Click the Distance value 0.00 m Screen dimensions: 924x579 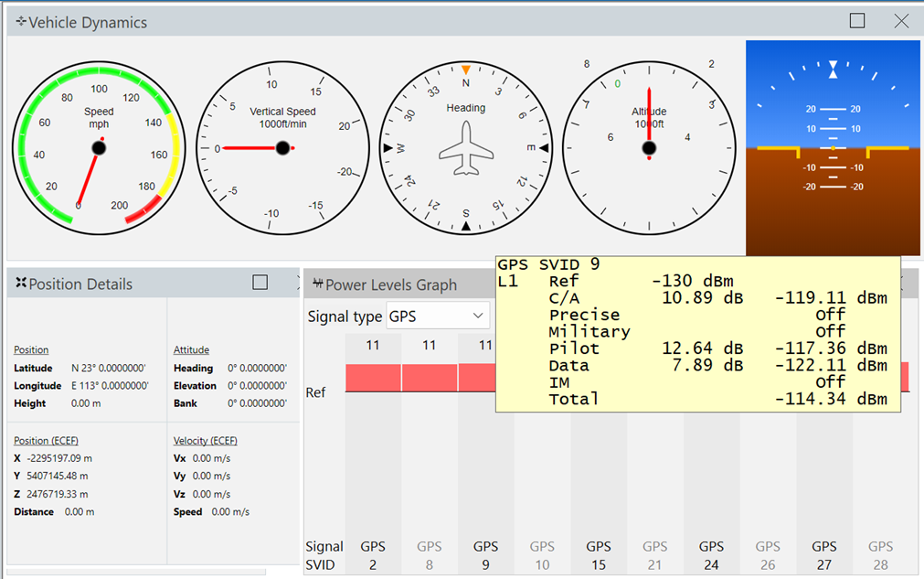80,512
